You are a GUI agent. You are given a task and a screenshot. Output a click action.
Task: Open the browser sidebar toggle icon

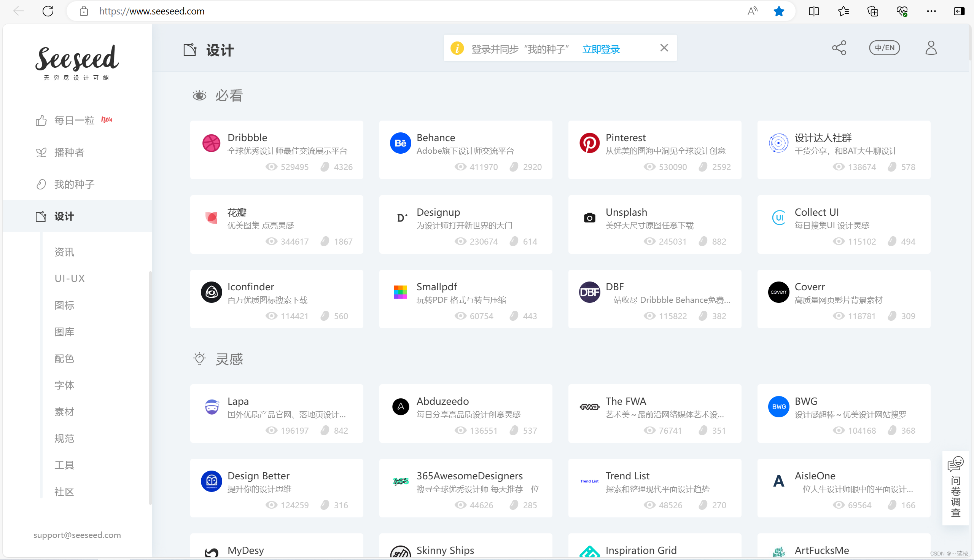point(959,11)
